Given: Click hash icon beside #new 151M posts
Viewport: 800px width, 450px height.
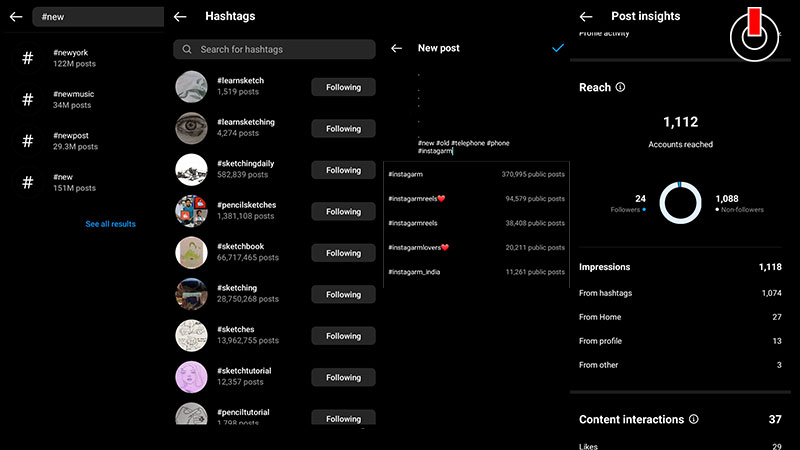Looking at the screenshot, I should coord(28,182).
